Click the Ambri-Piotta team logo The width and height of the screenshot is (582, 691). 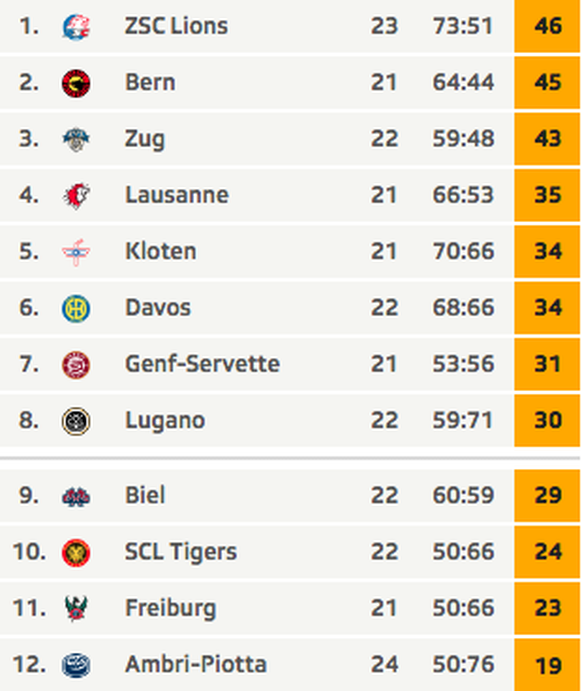point(76,665)
